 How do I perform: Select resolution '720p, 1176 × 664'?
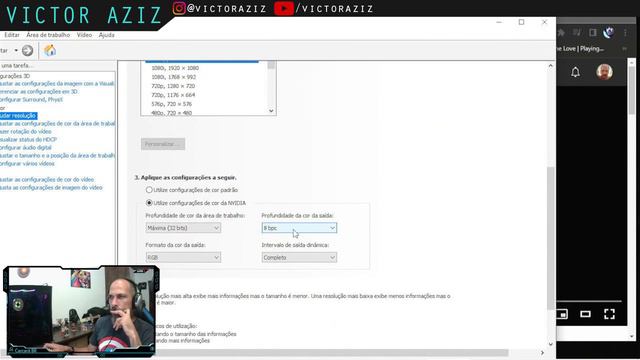(x=173, y=95)
